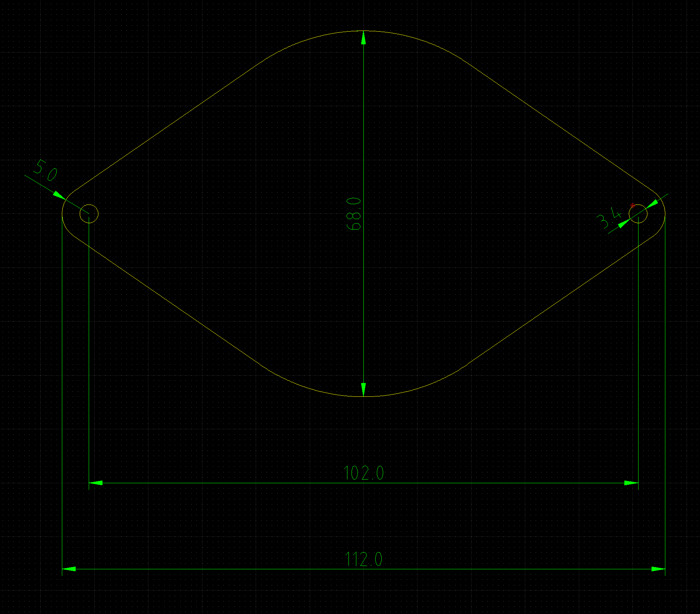Select the right mounting hole circle
The width and height of the screenshot is (700, 614).
638,214
